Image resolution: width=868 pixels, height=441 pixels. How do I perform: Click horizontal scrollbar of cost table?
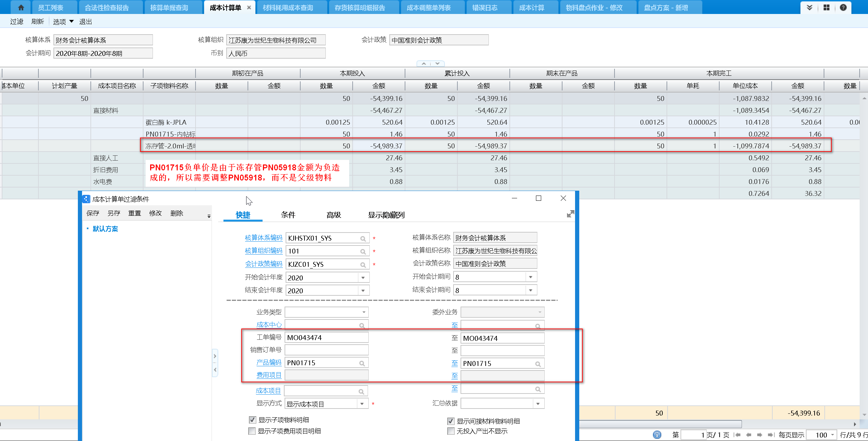[660, 424]
